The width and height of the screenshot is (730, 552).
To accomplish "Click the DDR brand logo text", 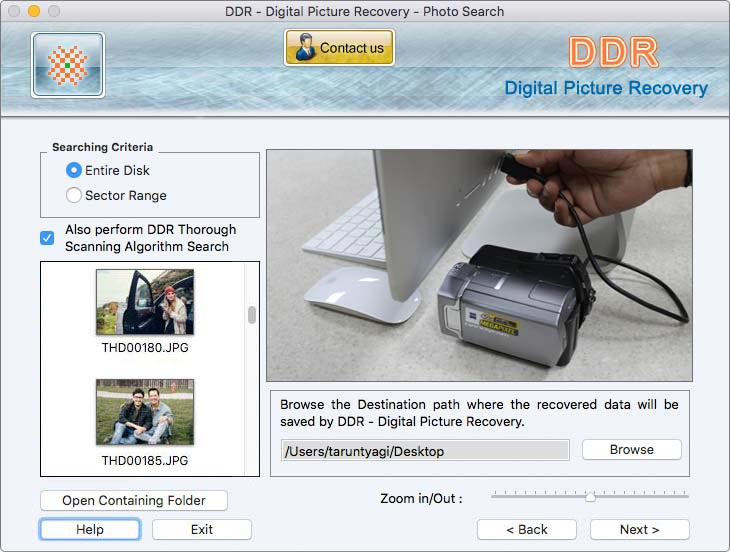I will tap(614, 52).
